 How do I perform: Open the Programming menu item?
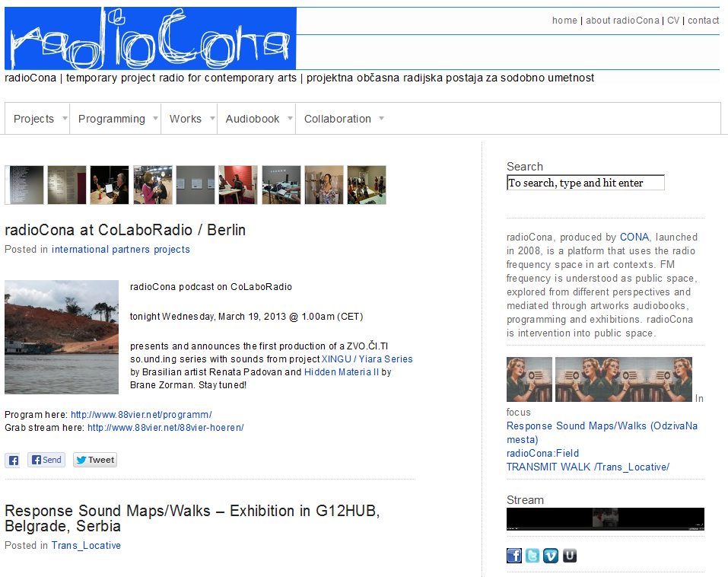click(x=111, y=119)
